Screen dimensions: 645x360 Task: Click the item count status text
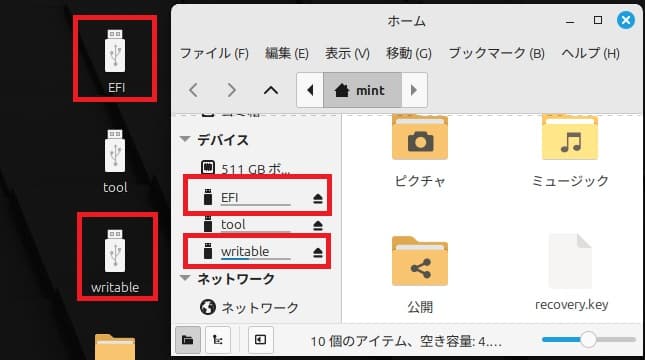coord(406,341)
